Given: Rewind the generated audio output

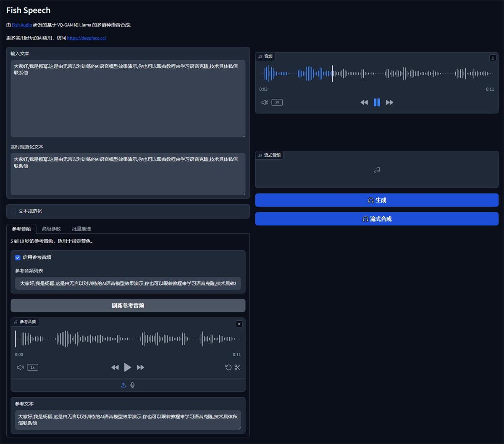Looking at the screenshot, I should pyautogui.click(x=364, y=102).
